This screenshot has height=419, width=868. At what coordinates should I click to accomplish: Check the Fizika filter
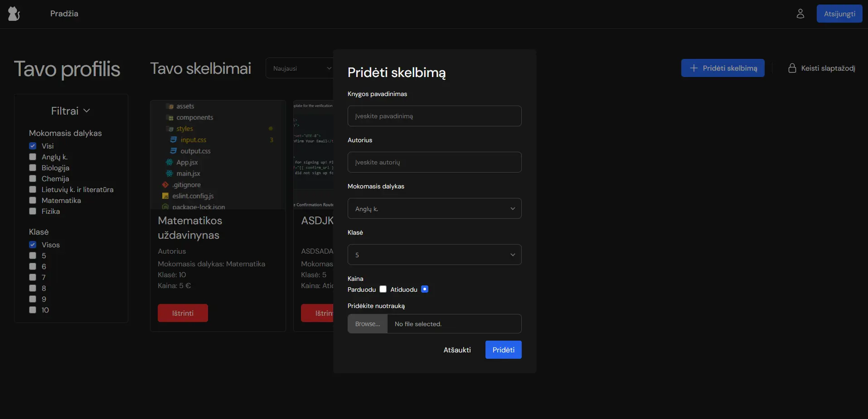click(x=33, y=211)
